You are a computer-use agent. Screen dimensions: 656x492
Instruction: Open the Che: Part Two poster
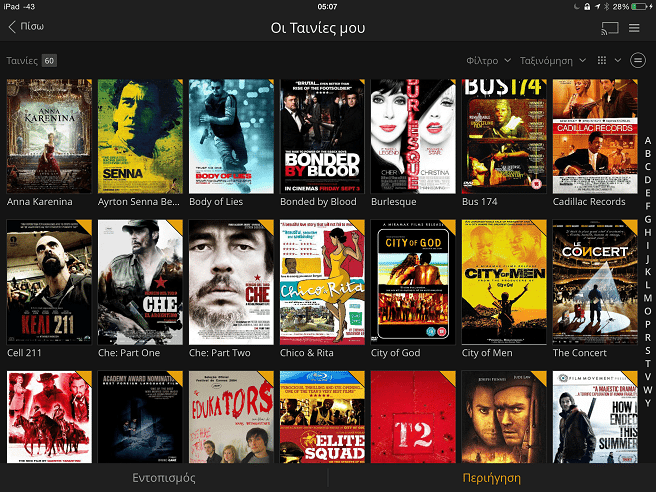pyautogui.click(x=231, y=282)
